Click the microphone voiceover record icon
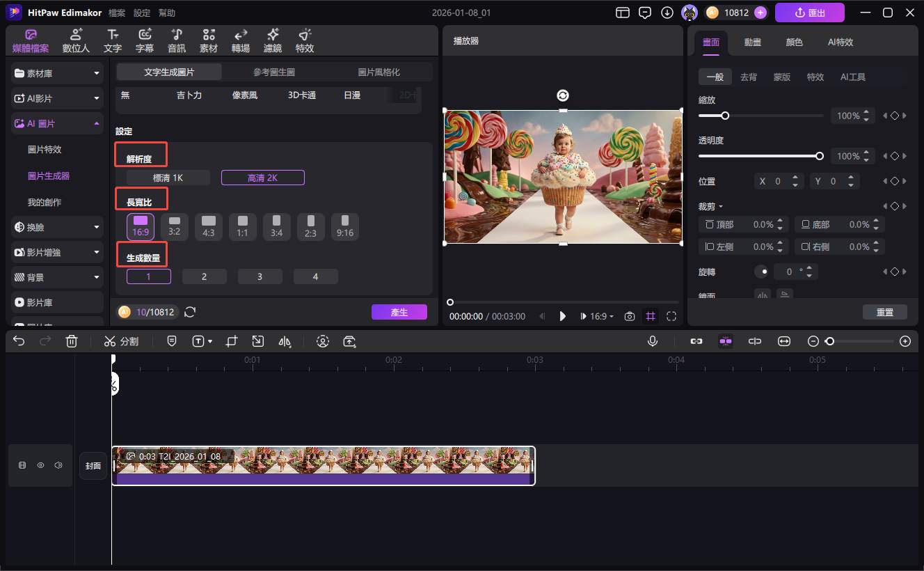Image resolution: width=924 pixels, height=571 pixels. coord(653,341)
